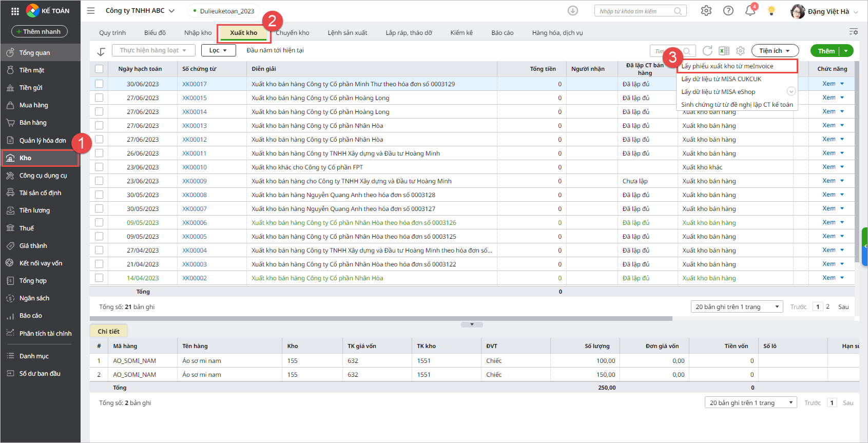Viewport: 868px width, 443px height.
Task: Open Tiền mặt module
Action: click(x=41, y=70)
